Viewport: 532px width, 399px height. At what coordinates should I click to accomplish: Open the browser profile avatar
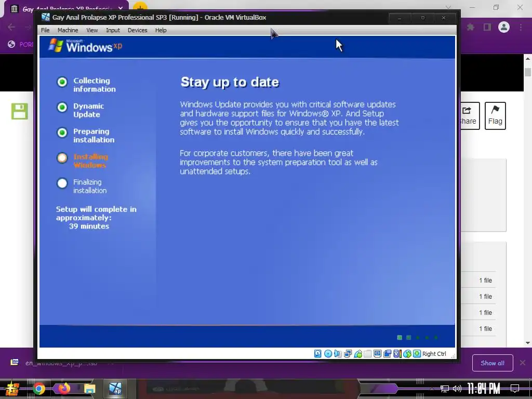504,27
